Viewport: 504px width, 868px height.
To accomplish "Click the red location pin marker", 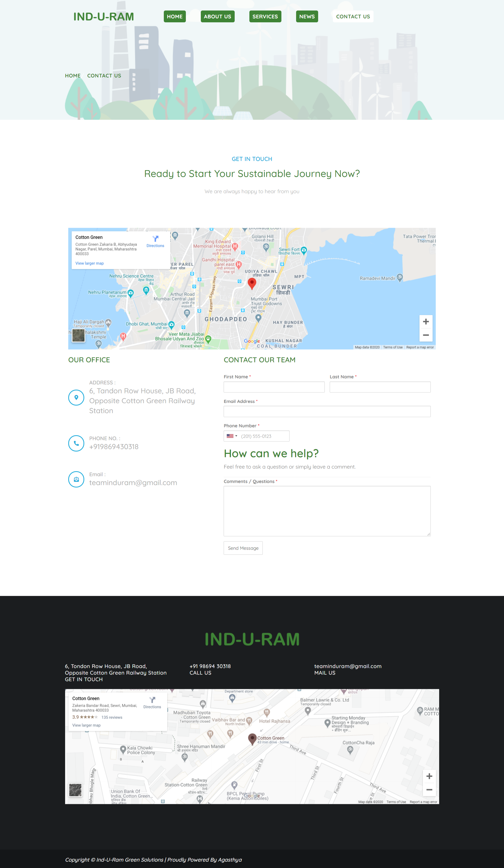I will 252,283.
